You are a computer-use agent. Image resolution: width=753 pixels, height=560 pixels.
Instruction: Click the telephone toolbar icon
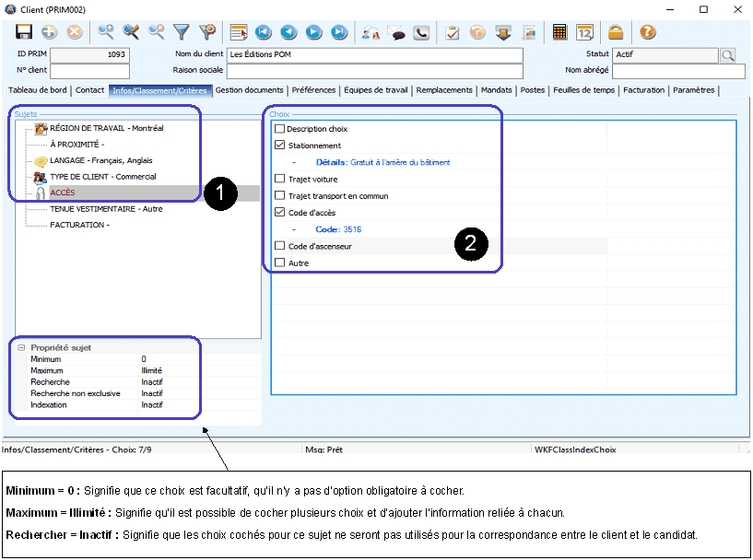coord(421,32)
